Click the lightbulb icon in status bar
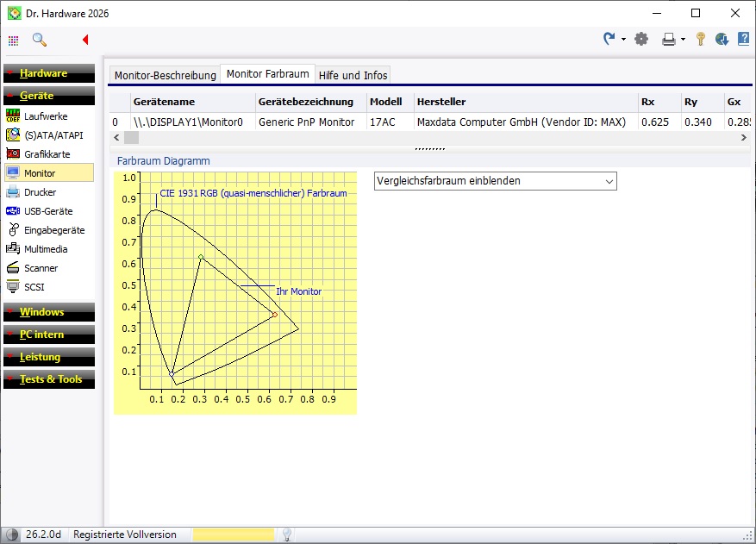The height and width of the screenshot is (544, 756). 287,535
